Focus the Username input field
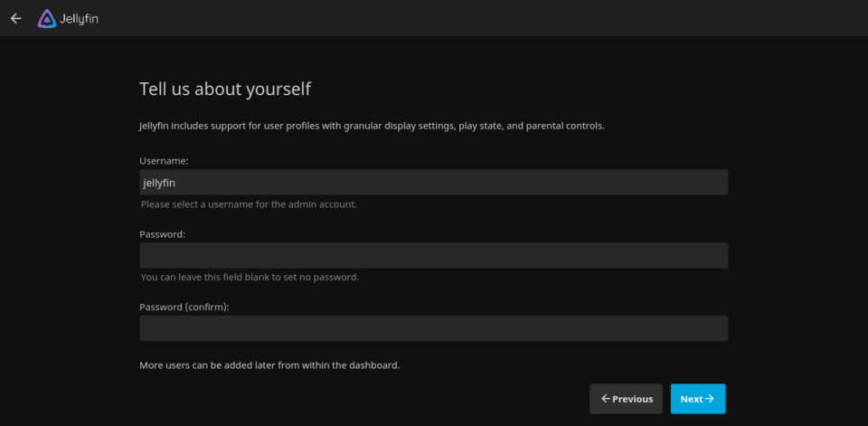Viewport: 868px width, 426px height. click(x=433, y=183)
